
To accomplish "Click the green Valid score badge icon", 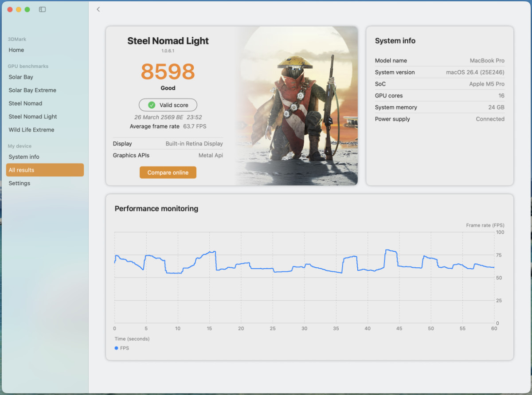I will (x=153, y=105).
